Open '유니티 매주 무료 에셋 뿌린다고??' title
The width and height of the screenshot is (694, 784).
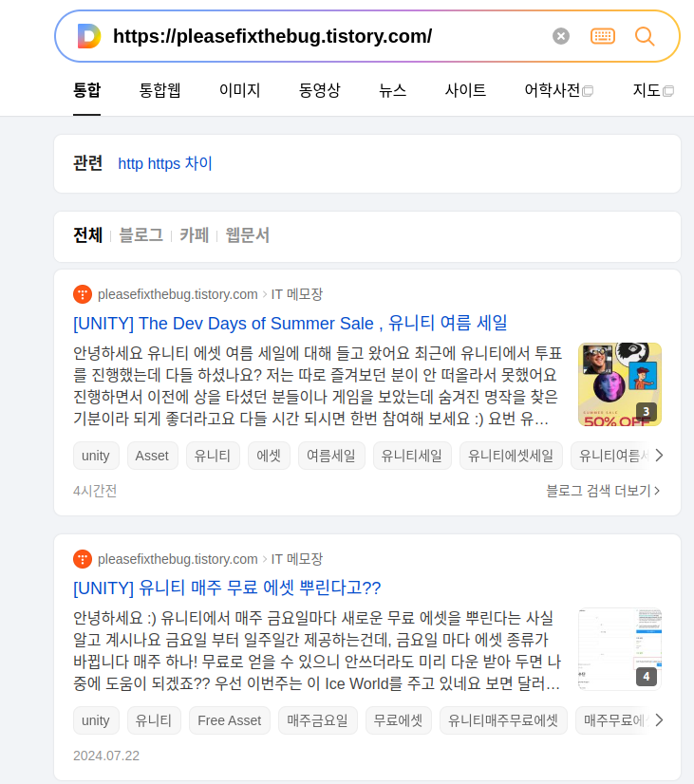227,588
